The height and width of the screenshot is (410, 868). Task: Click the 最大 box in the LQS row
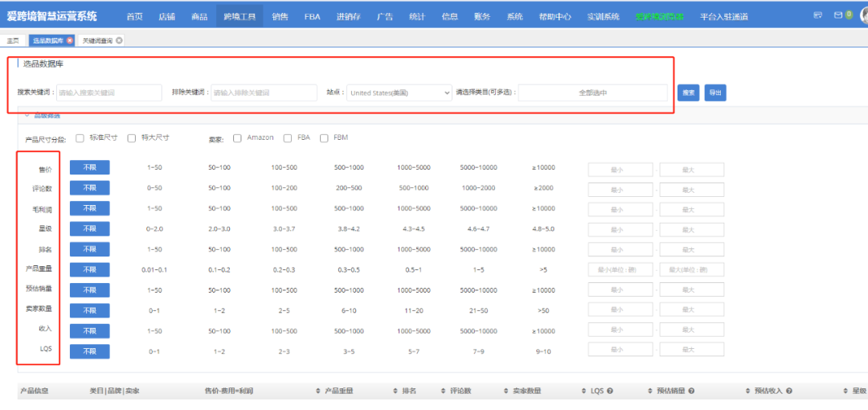tap(691, 350)
